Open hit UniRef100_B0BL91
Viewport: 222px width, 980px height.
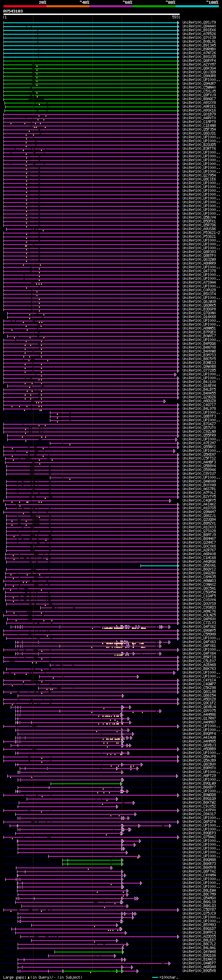click(x=199, y=41)
